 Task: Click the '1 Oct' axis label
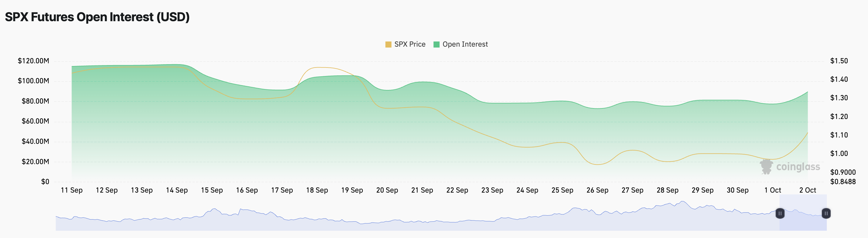tap(773, 190)
